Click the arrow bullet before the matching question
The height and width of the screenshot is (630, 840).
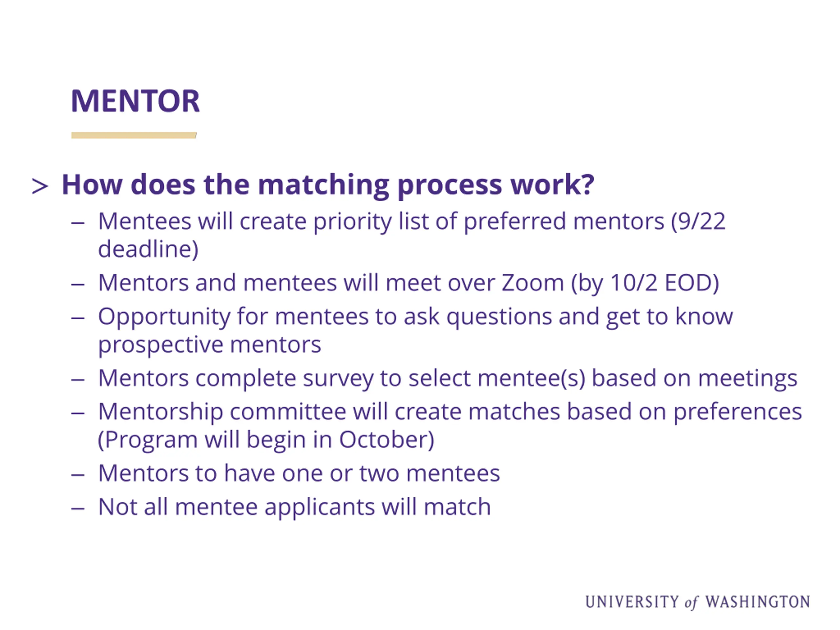click(40, 186)
